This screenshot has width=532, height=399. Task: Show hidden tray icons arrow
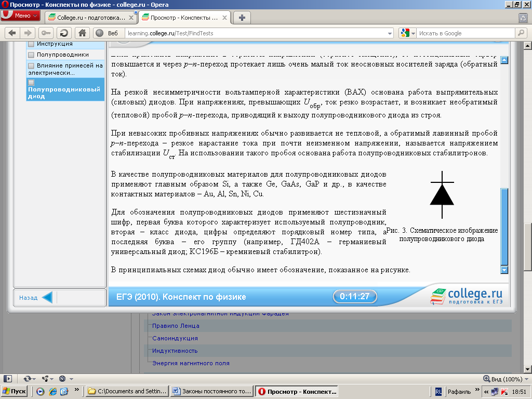(x=486, y=392)
